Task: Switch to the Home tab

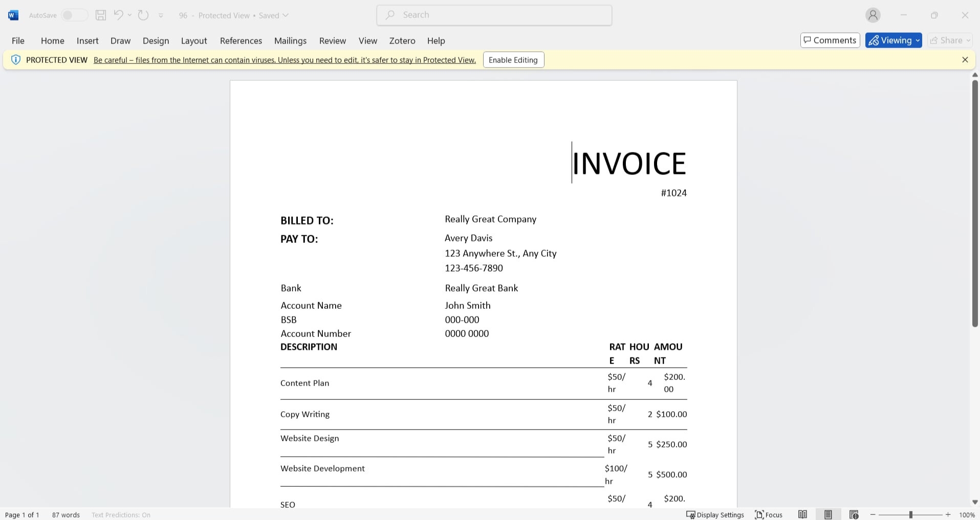Action: (x=53, y=40)
